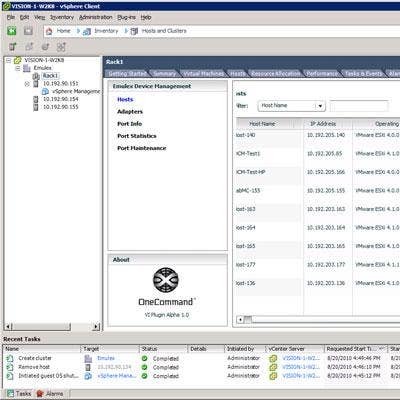Click the Emulex target link in Recent Tasks
Screen dimensions: 400x400
point(106,358)
